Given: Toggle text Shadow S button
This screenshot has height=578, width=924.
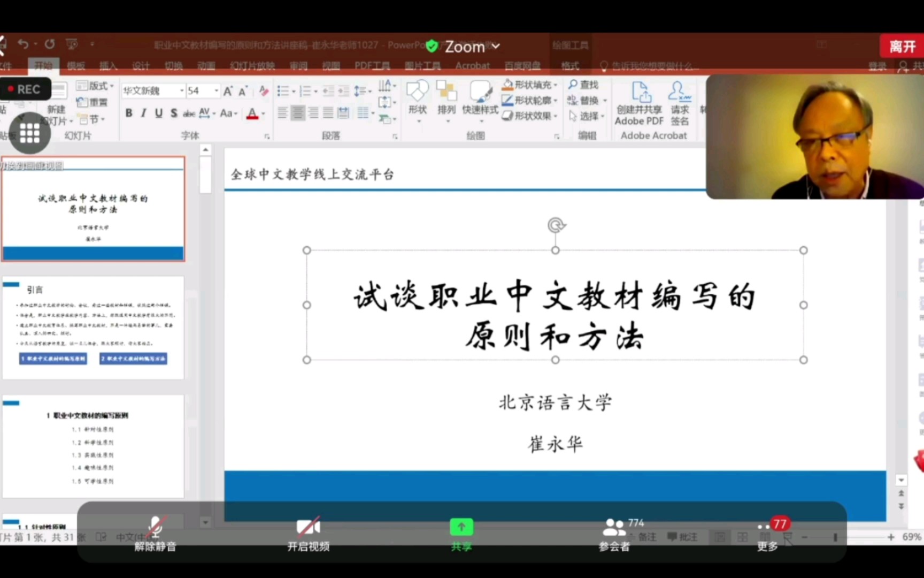Looking at the screenshot, I should point(174,113).
